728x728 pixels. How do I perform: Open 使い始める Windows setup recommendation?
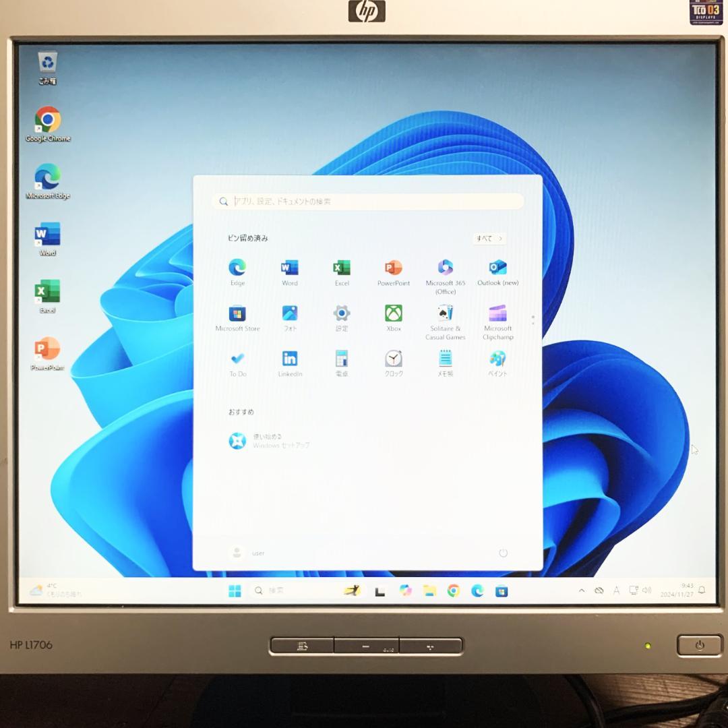(269, 441)
